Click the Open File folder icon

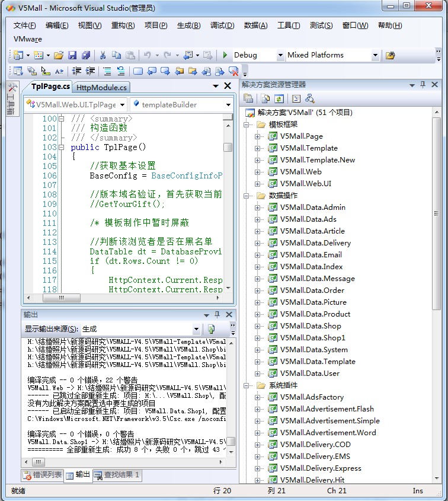click(59, 55)
